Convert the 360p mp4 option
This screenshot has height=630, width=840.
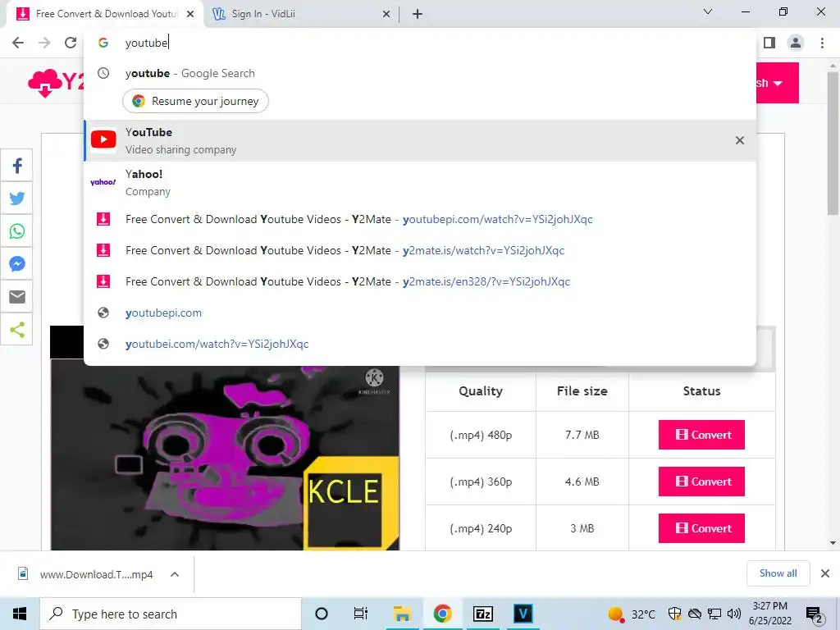[701, 481]
